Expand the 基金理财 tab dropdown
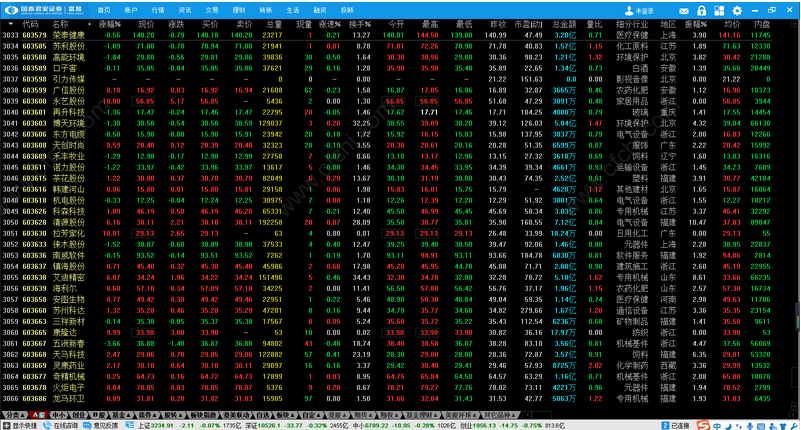This screenshot has height=430, width=801. [x=436, y=415]
